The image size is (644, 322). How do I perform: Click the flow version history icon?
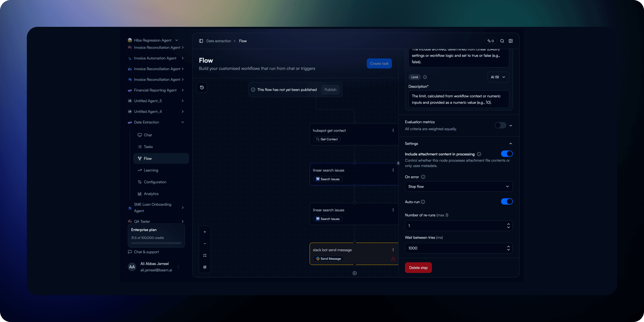(x=202, y=87)
